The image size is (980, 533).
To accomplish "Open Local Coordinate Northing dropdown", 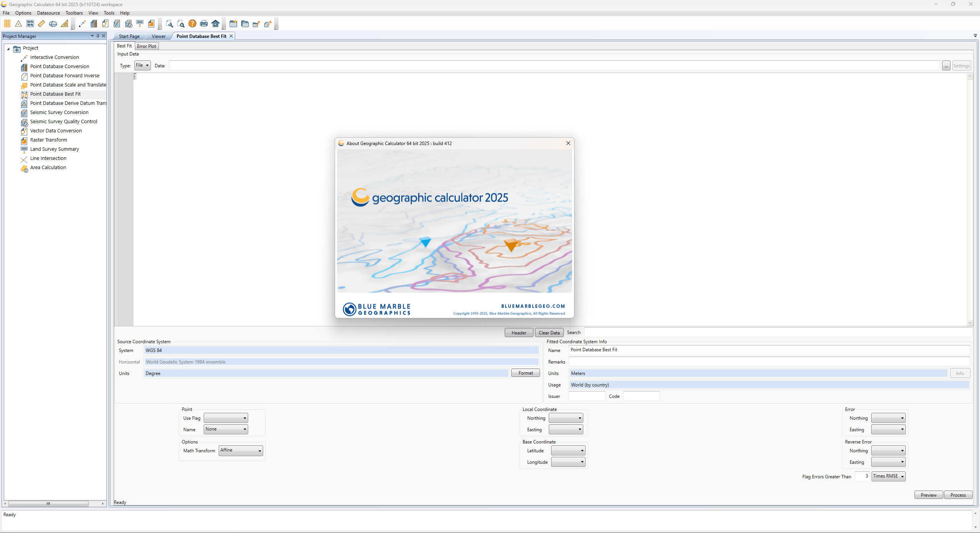I will 566,418.
